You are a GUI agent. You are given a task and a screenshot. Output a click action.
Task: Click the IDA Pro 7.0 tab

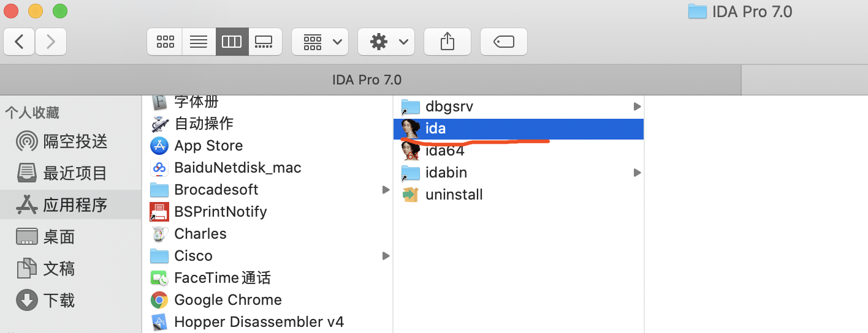click(368, 80)
